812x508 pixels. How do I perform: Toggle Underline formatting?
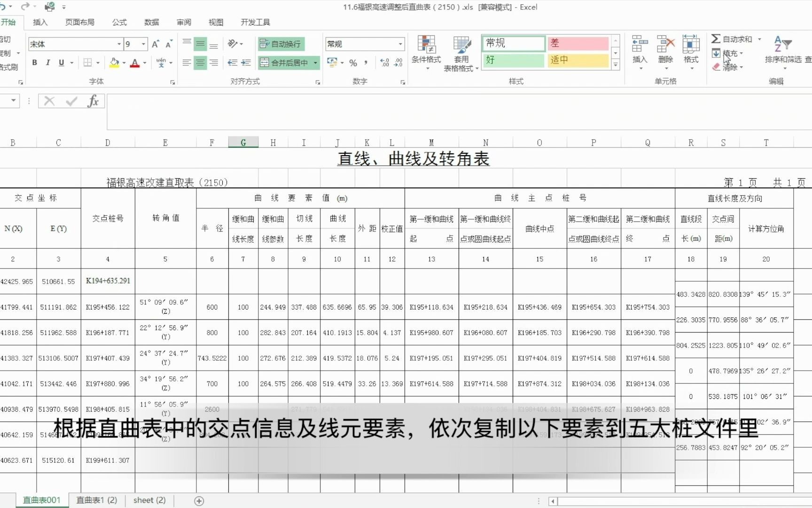click(x=61, y=63)
